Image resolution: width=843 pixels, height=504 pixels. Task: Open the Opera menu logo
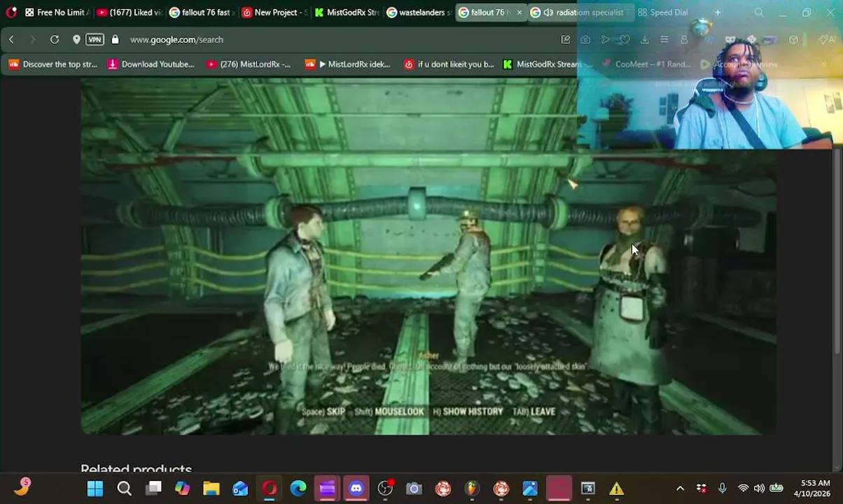coord(11,12)
